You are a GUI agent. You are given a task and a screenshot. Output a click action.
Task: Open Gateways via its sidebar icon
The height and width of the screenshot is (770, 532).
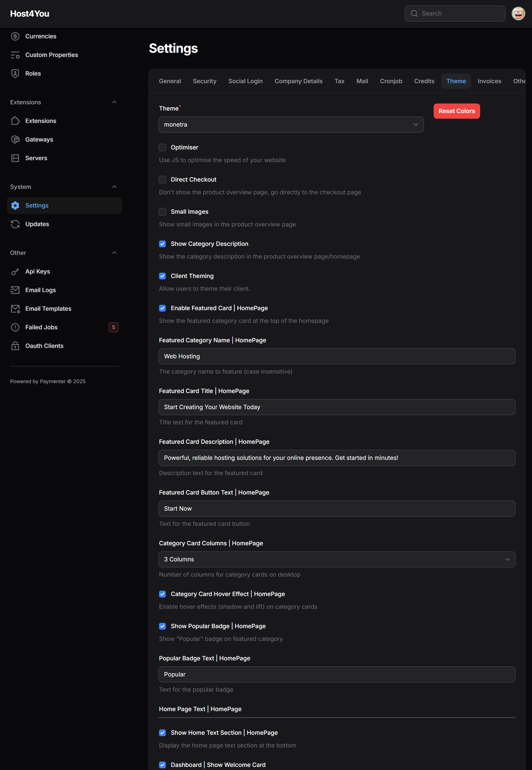15,140
